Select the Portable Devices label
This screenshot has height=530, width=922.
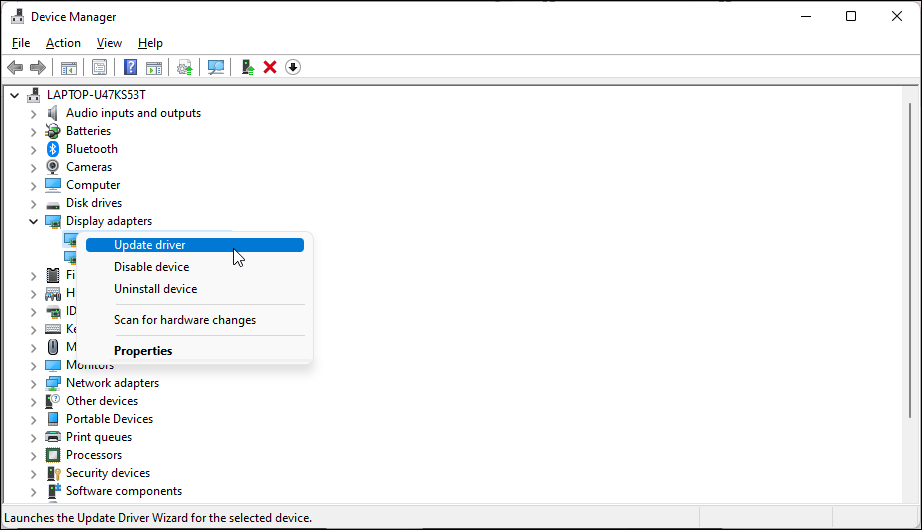click(x=109, y=419)
